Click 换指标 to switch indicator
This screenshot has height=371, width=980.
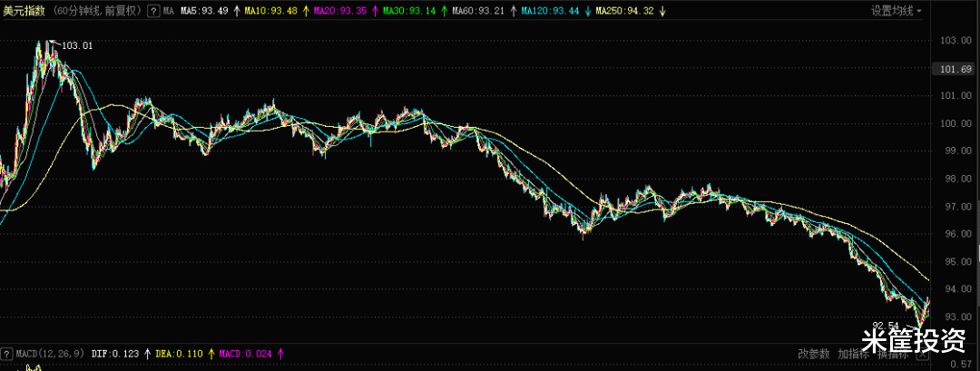pos(892,354)
